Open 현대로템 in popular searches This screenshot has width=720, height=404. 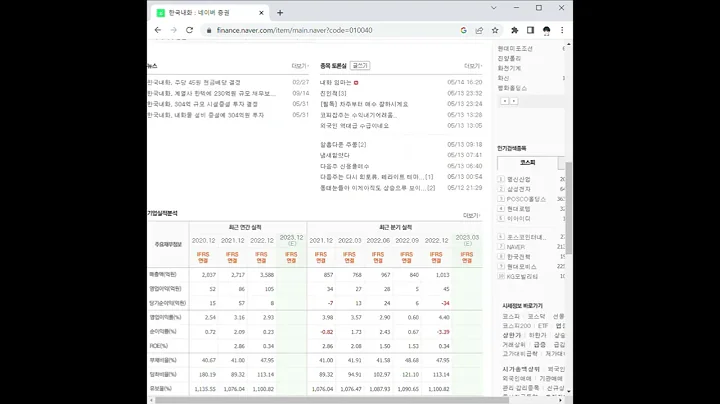pyautogui.click(x=519, y=209)
